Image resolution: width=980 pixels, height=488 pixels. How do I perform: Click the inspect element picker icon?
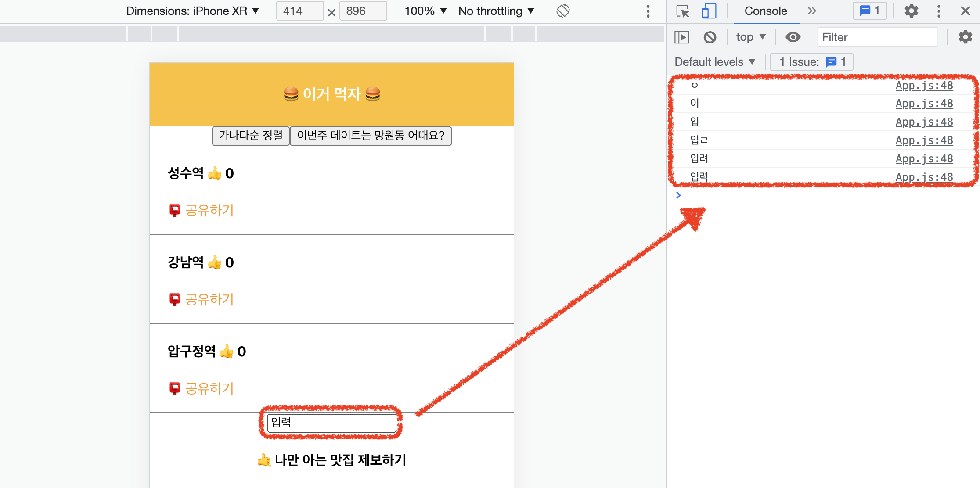coord(683,11)
